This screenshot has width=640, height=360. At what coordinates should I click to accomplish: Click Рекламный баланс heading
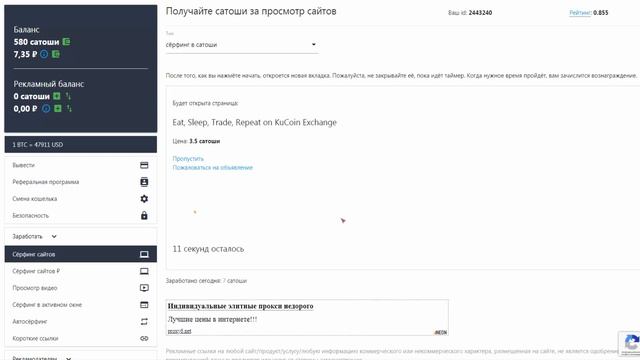[49, 84]
